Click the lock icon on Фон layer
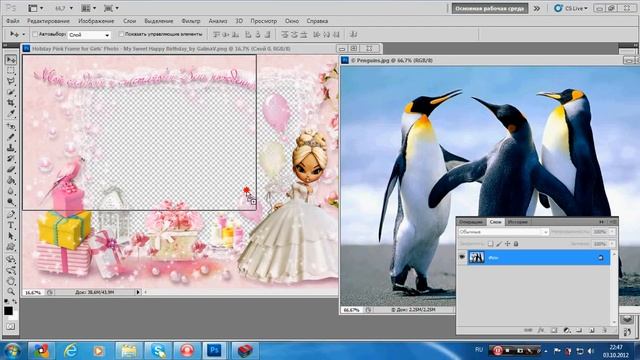The width and height of the screenshot is (640, 360). (x=600, y=258)
